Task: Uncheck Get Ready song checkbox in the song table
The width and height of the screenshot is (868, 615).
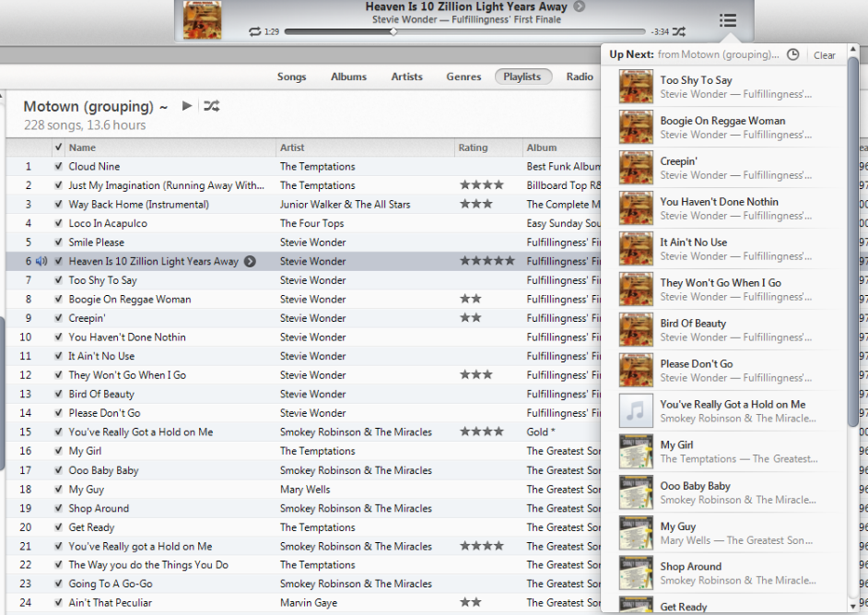Action: point(58,526)
